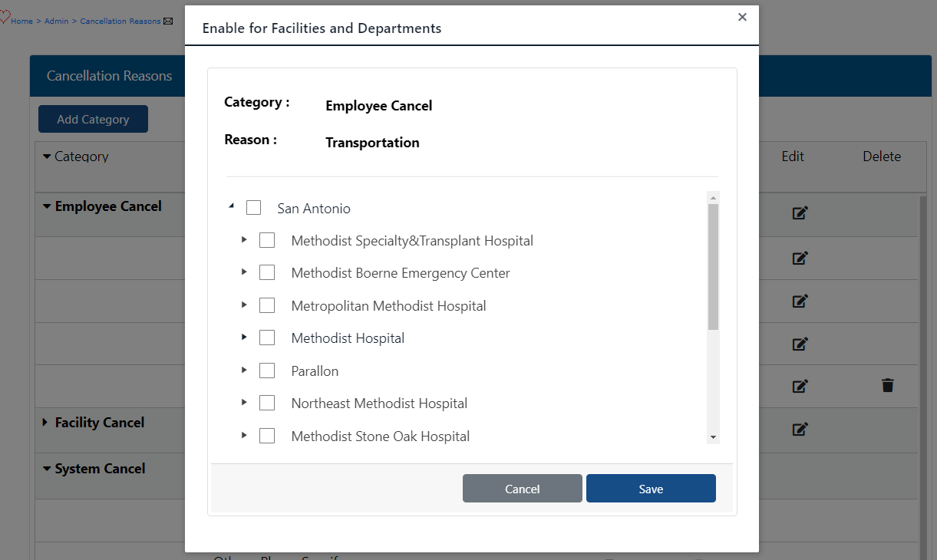Image resolution: width=937 pixels, height=560 pixels.
Task: Expand Northeast Methodist Hospital node
Action: point(244,402)
